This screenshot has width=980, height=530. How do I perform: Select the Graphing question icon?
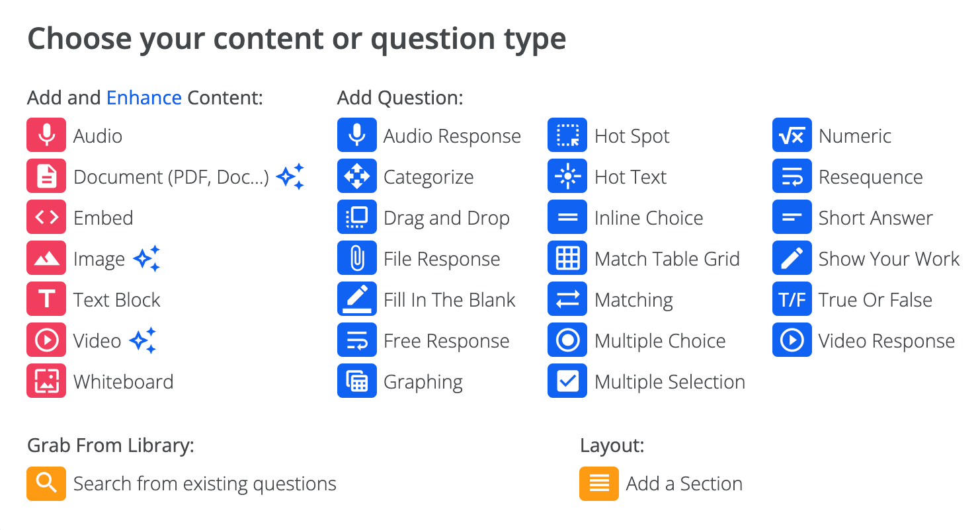pyautogui.click(x=357, y=382)
